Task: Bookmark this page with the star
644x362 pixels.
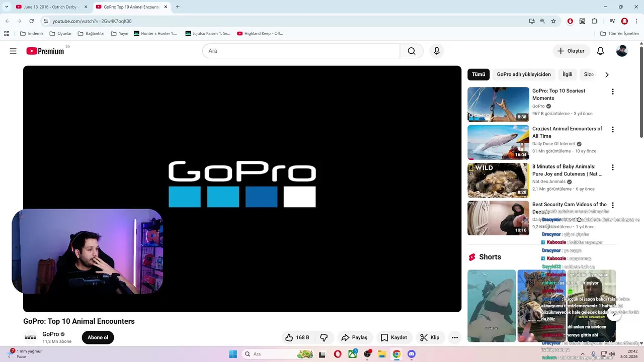Action: point(553,21)
